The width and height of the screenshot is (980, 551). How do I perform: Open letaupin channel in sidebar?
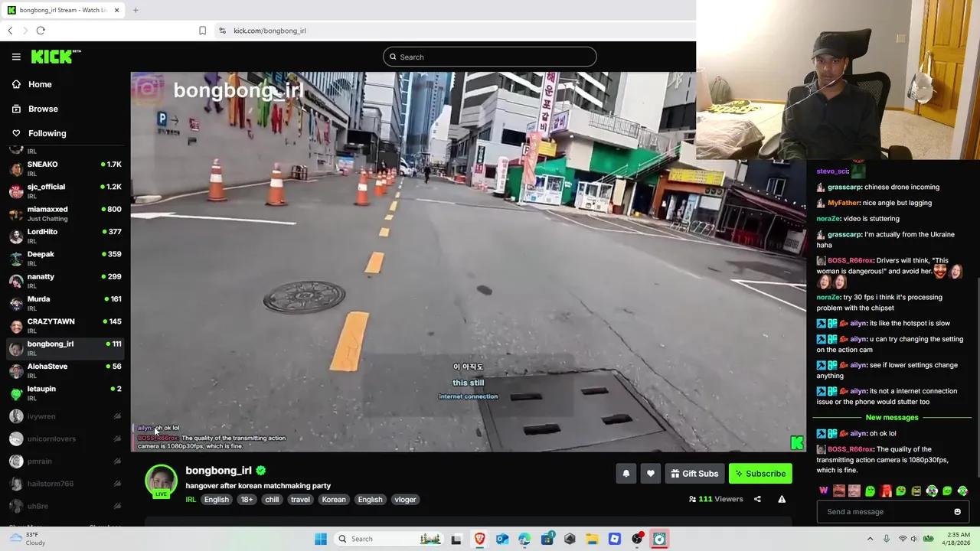65,393
